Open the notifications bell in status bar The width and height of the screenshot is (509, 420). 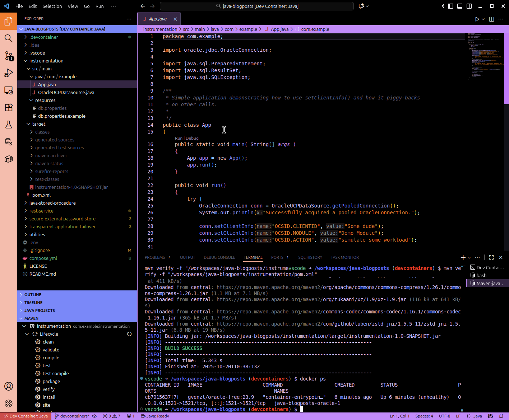tap(501, 416)
